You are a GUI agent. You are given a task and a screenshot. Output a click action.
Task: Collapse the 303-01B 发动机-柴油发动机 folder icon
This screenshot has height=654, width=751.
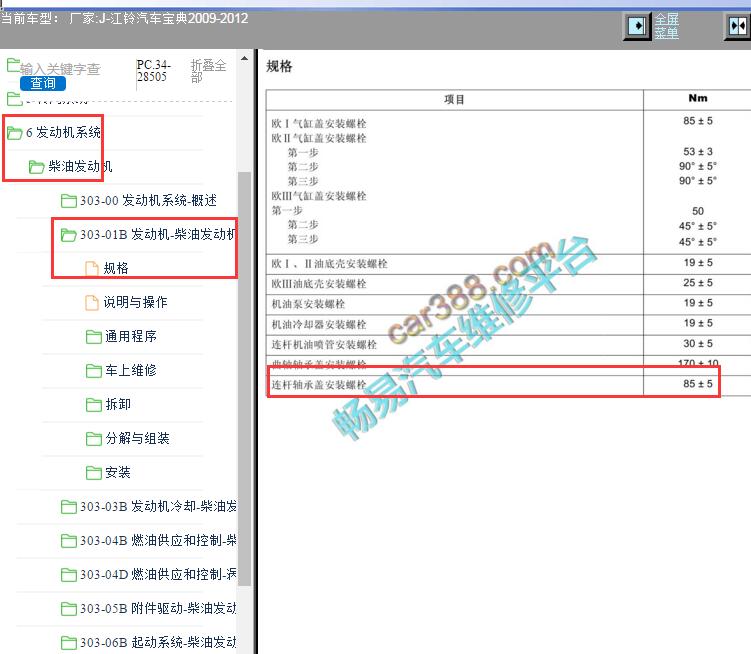(68, 235)
